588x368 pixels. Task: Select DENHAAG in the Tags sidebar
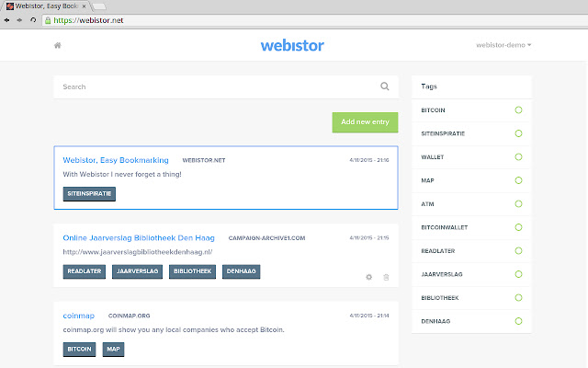(x=435, y=321)
